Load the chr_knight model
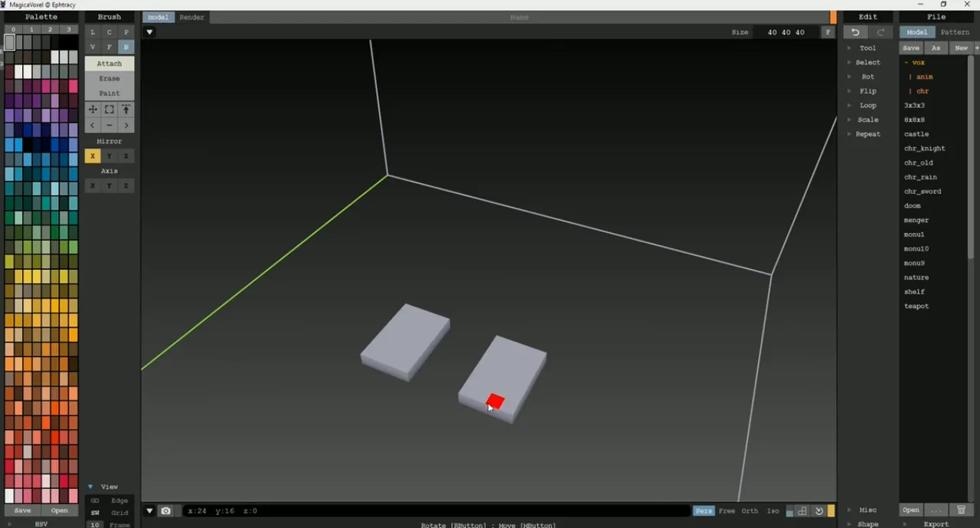Screen dimensions: 980x528 pos(925,149)
